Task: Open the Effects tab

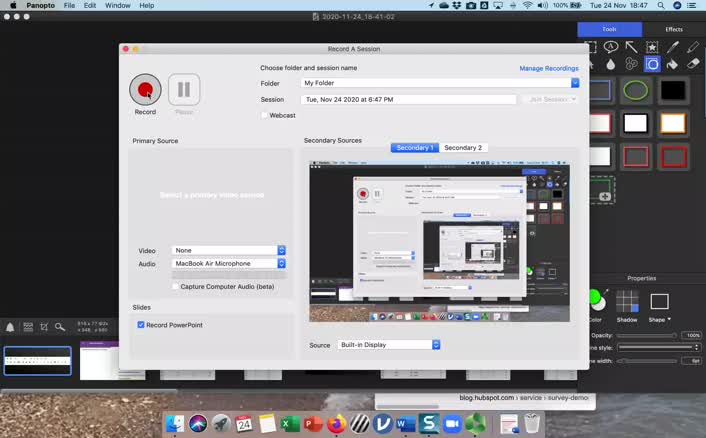Action: pyautogui.click(x=674, y=29)
